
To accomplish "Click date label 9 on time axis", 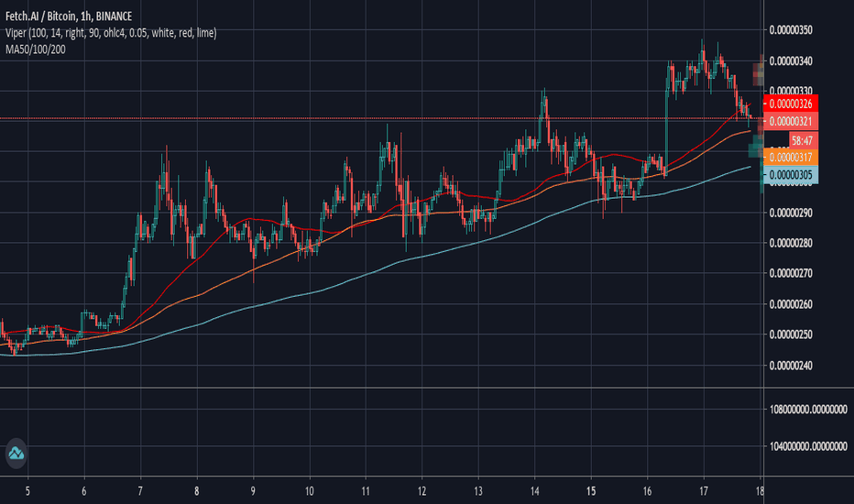I will click(253, 491).
